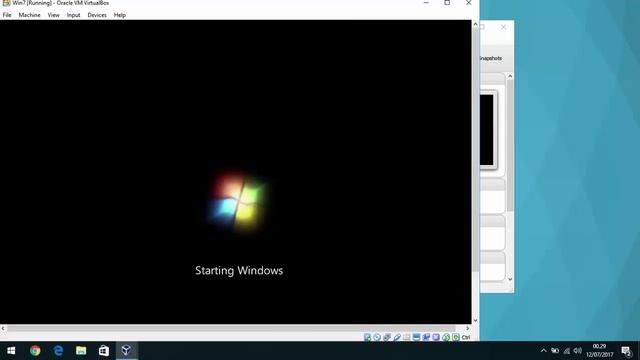Image resolution: width=640 pixels, height=360 pixels.
Task: Open the Machine menu
Action: tap(29, 15)
